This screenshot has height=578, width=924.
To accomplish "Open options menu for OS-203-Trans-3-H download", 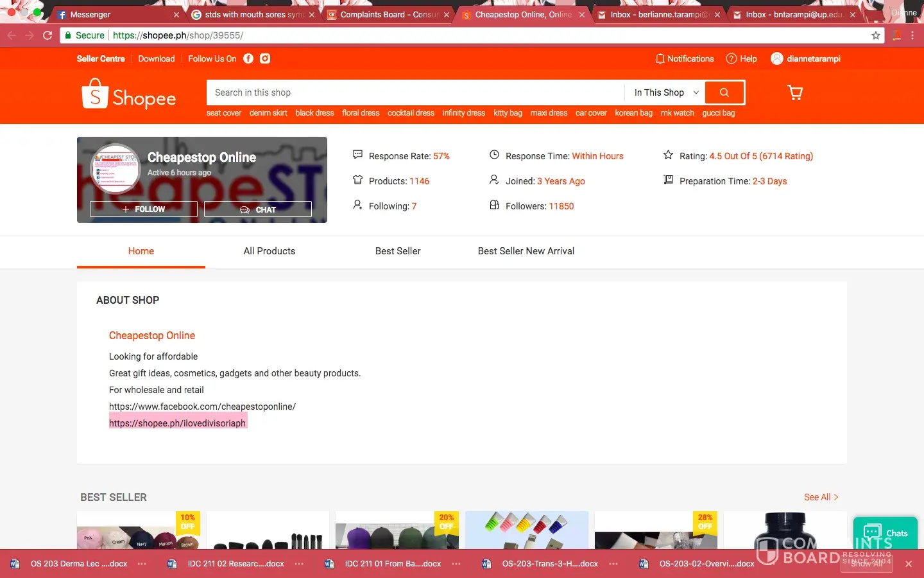I will click(613, 564).
